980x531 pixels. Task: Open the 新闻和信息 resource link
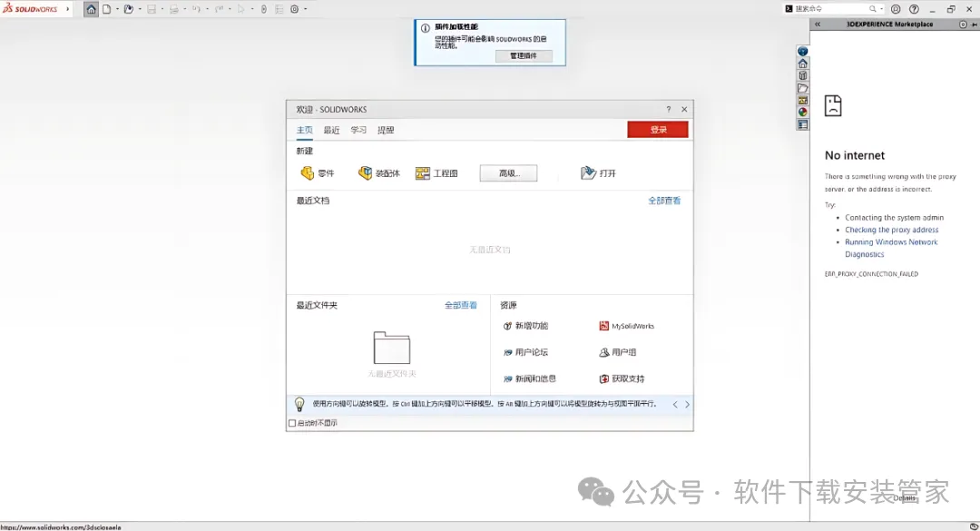pos(529,379)
